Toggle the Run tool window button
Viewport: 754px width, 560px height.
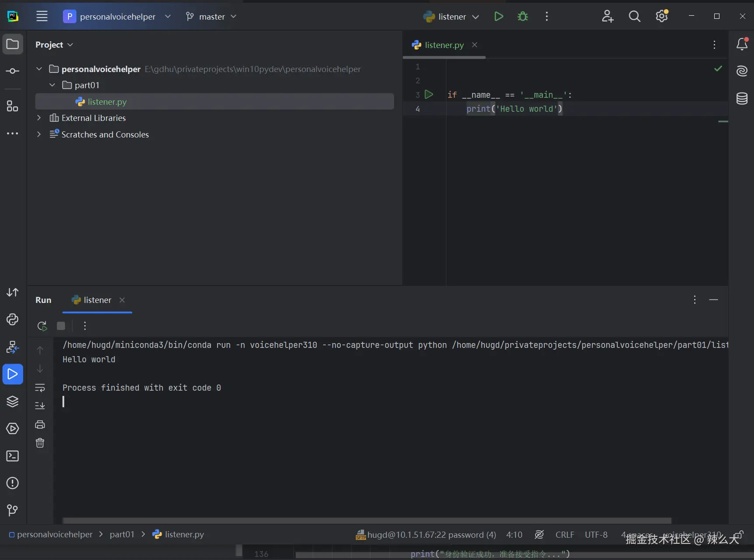coord(13,374)
